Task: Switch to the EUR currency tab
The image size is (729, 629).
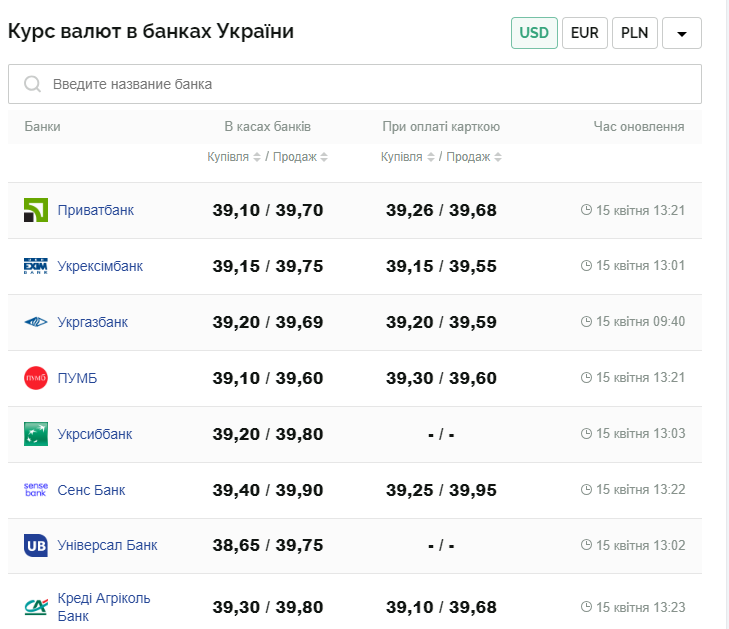Action: [584, 33]
